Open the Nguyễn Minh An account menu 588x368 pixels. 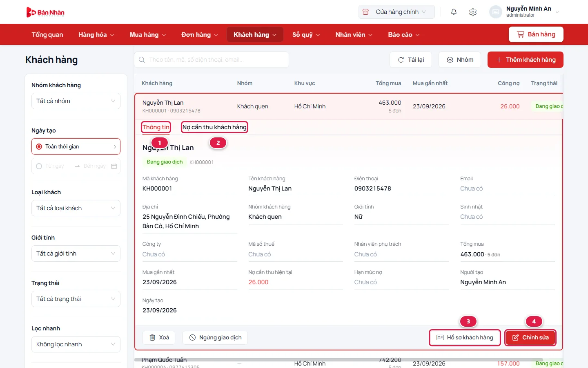[525, 12]
